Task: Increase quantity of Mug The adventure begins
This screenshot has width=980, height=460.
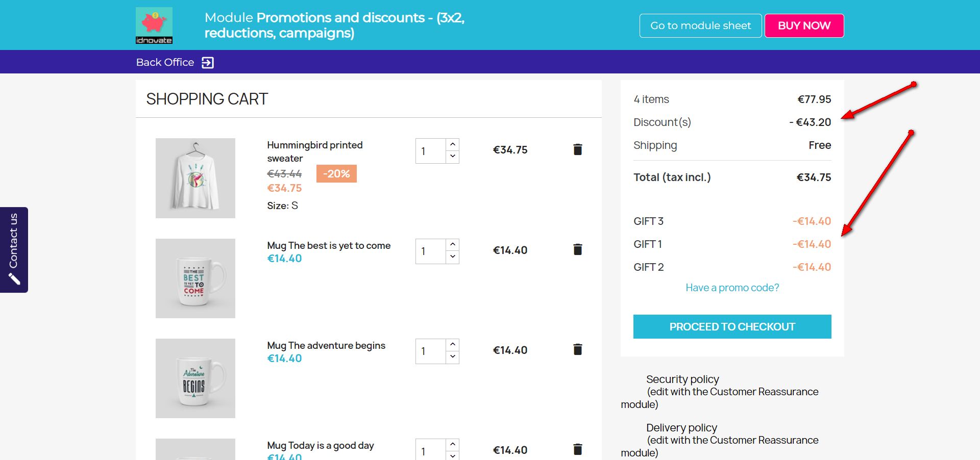Action: pos(453,345)
